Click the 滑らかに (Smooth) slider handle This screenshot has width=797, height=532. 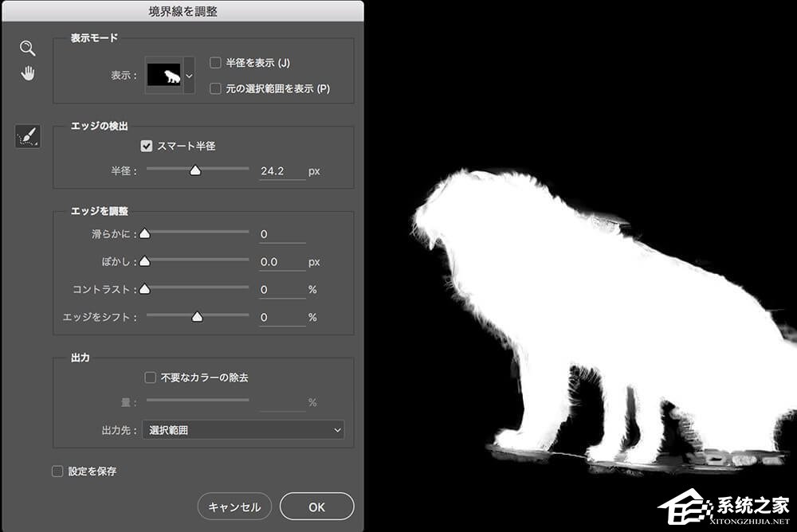point(144,233)
